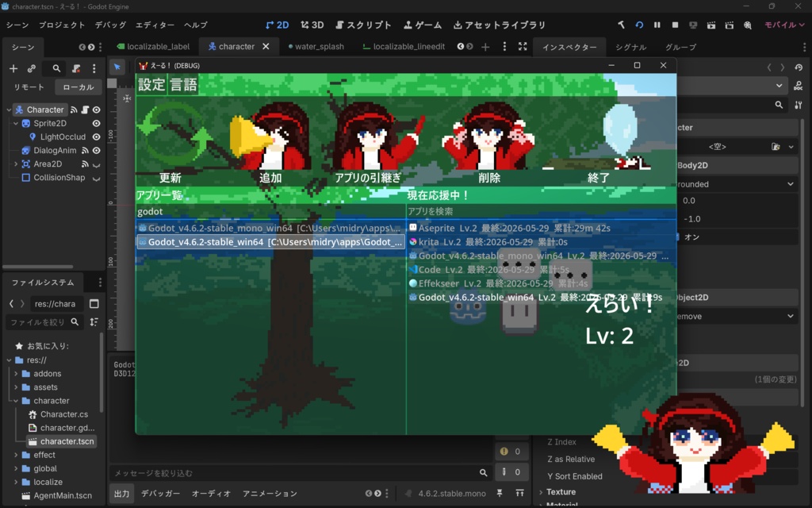This screenshot has height=508, width=812.
Task: Run the current scene with clapper icon
Action: click(x=711, y=25)
